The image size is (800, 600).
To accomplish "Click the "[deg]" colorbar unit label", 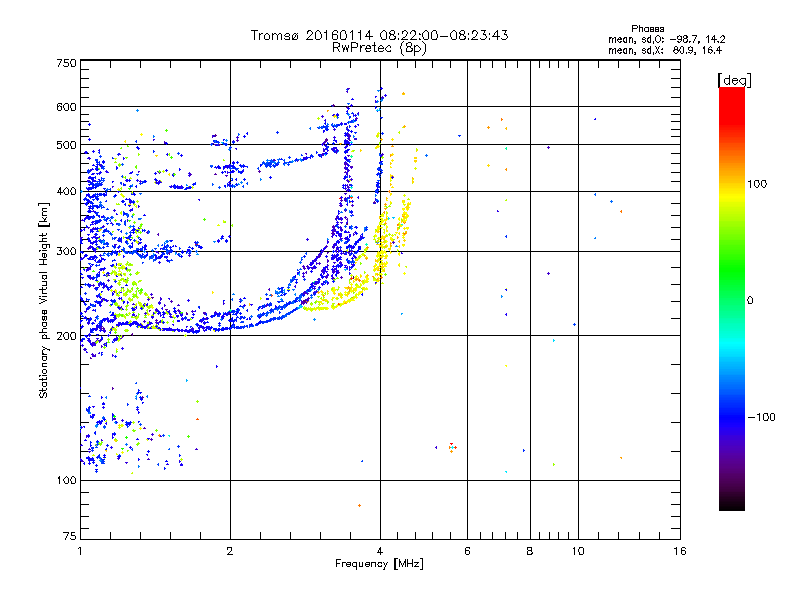I will (734, 80).
